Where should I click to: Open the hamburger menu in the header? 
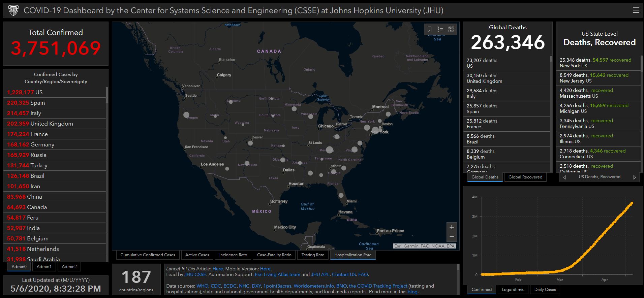pos(636,10)
